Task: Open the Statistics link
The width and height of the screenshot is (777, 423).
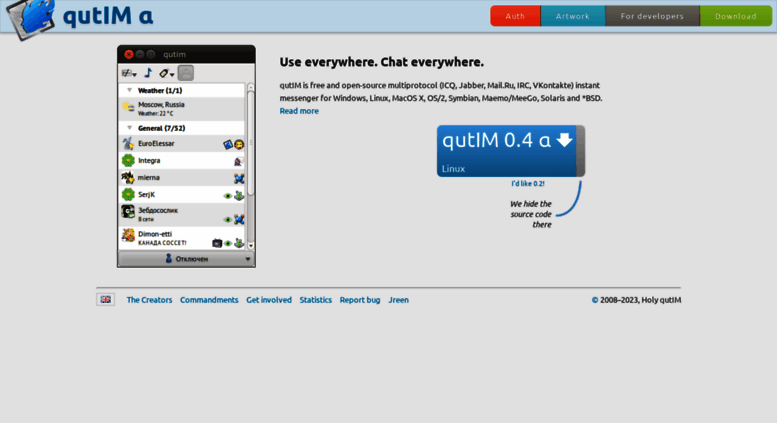Action: tap(316, 300)
